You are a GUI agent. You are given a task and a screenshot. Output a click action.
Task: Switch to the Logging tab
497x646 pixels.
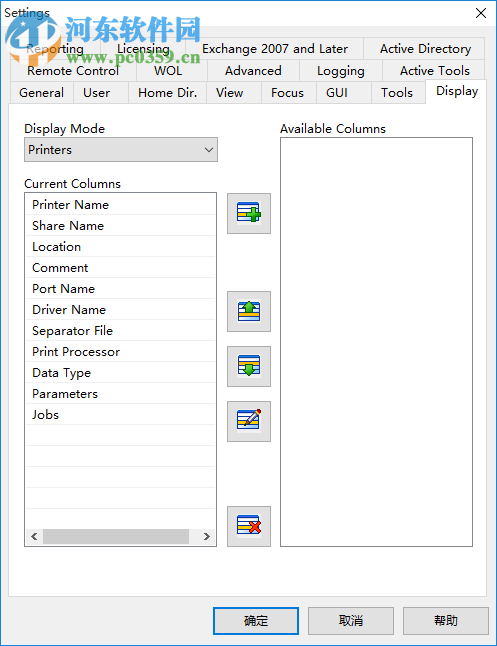pyautogui.click(x=340, y=70)
